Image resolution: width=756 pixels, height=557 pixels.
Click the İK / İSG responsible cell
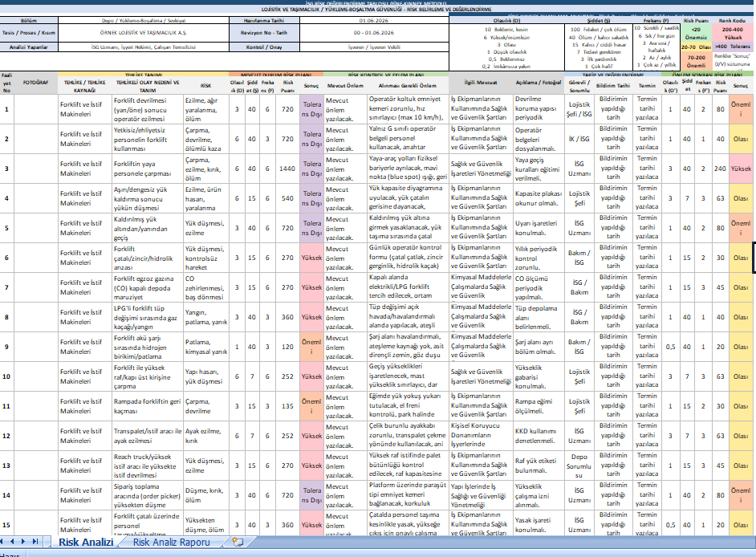tap(579, 139)
